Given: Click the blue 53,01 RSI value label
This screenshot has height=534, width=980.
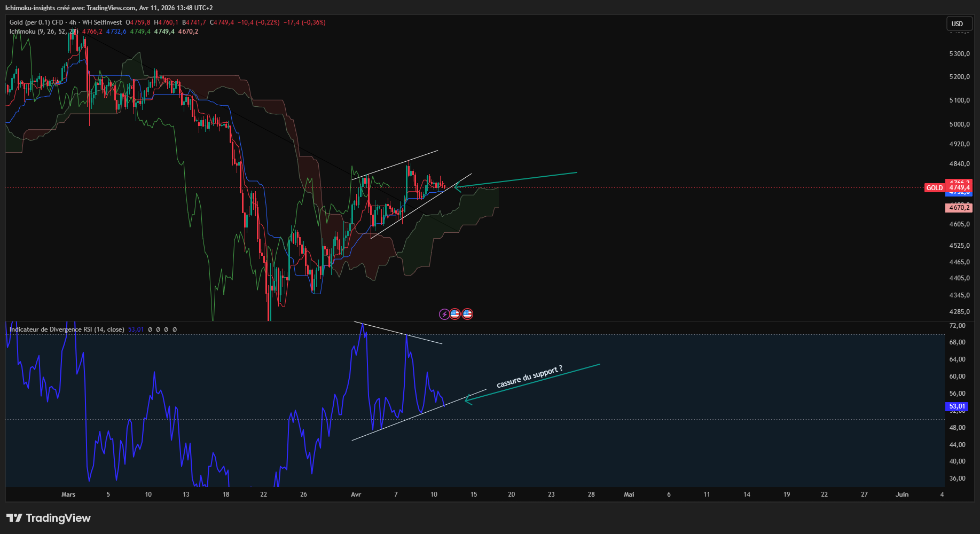Looking at the screenshot, I should coord(957,406).
